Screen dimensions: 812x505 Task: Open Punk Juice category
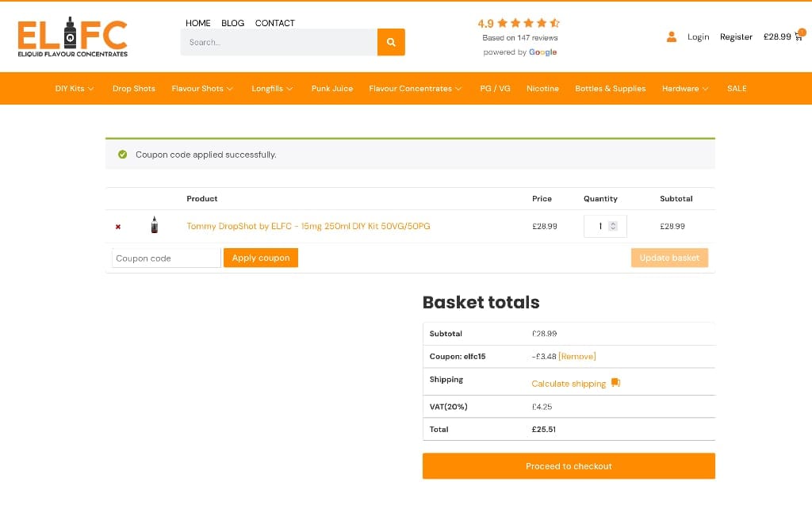coord(332,89)
